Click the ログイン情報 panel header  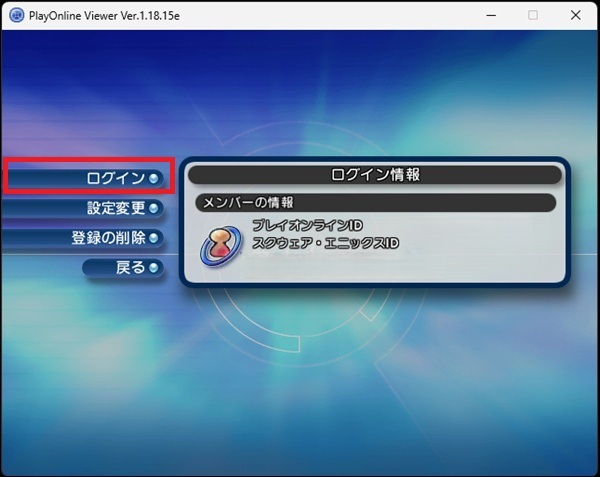point(375,175)
